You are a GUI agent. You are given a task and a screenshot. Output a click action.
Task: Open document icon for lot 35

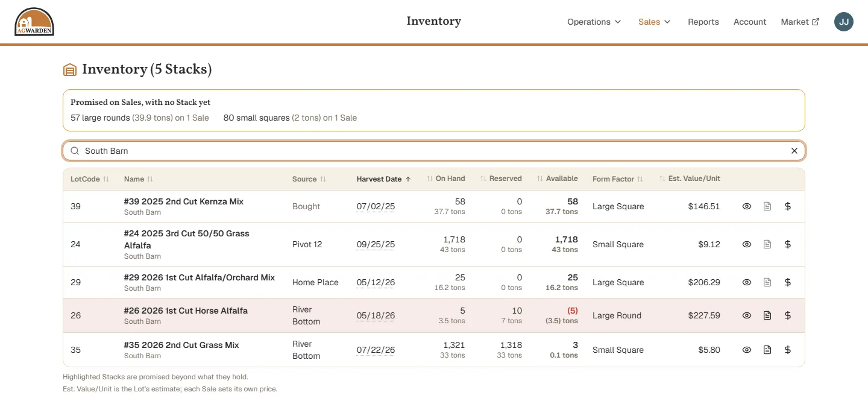[x=767, y=350]
